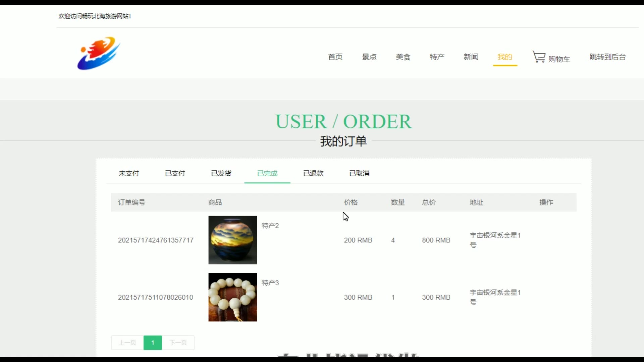Open the 美食 food menu
This screenshot has width=644, height=362.
[x=403, y=57]
